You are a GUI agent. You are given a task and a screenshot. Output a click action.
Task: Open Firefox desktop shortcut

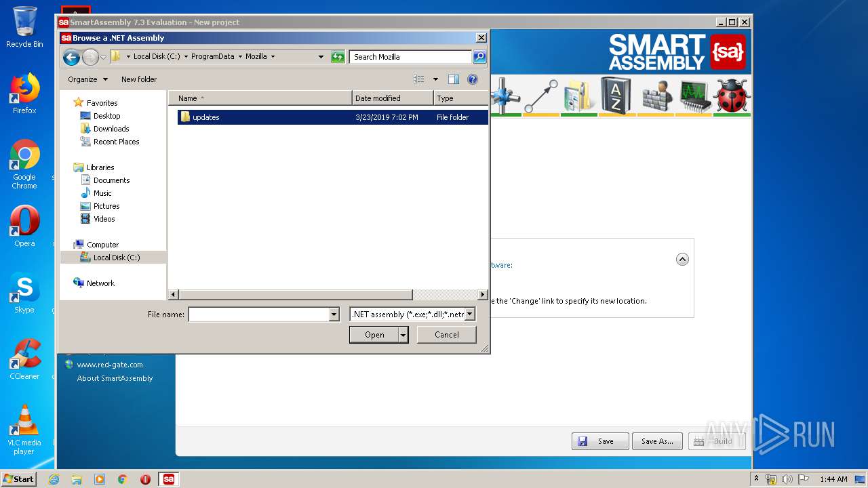coord(24,94)
